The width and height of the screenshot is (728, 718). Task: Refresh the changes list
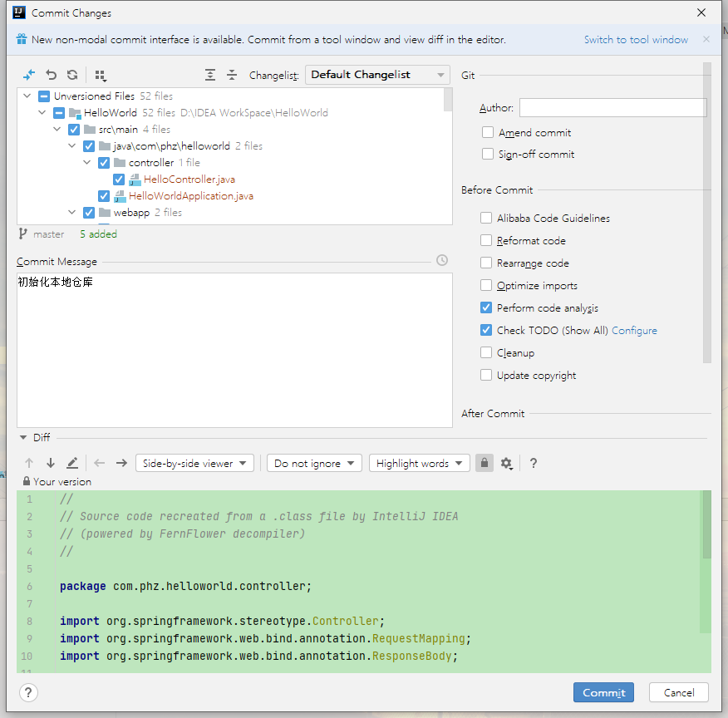tap(72, 75)
